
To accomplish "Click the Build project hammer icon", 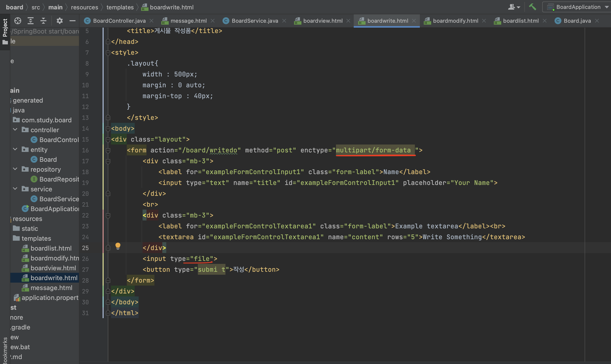I will (x=532, y=7).
